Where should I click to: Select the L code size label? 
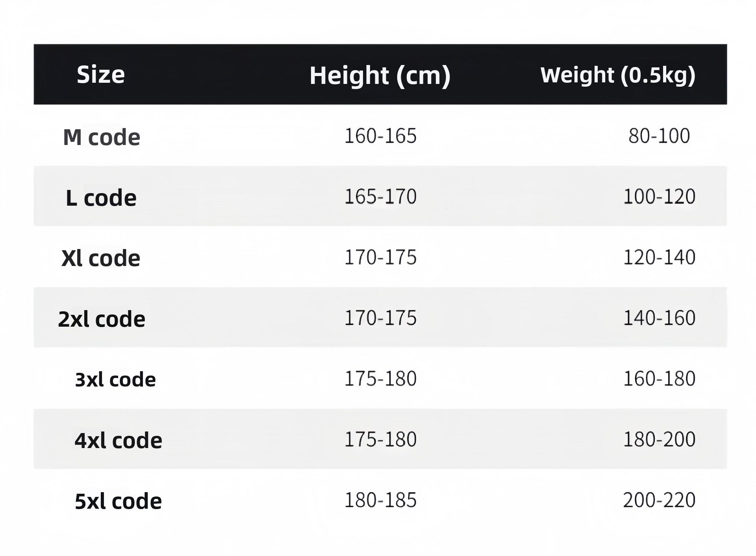[x=101, y=198]
